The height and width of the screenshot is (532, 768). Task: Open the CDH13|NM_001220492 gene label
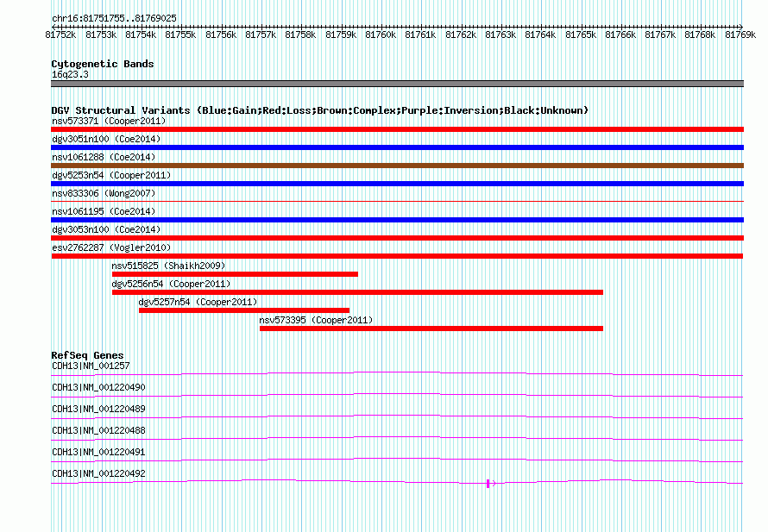98,473
